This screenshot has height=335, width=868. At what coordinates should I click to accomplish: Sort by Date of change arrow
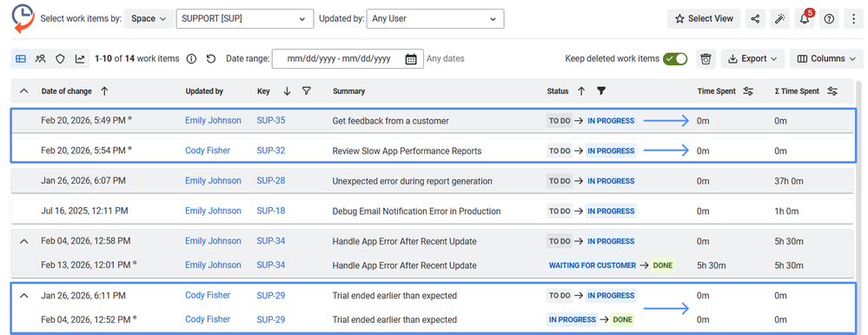pyautogui.click(x=104, y=91)
